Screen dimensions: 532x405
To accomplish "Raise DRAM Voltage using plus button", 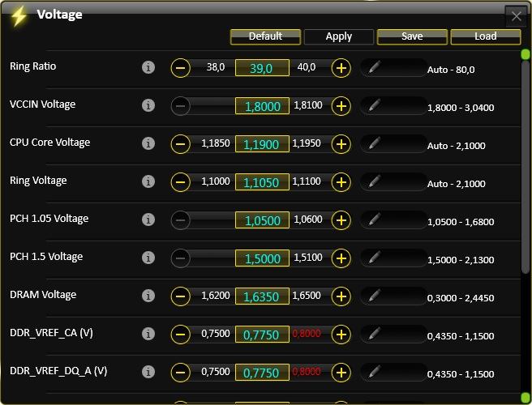I will 341,296.
